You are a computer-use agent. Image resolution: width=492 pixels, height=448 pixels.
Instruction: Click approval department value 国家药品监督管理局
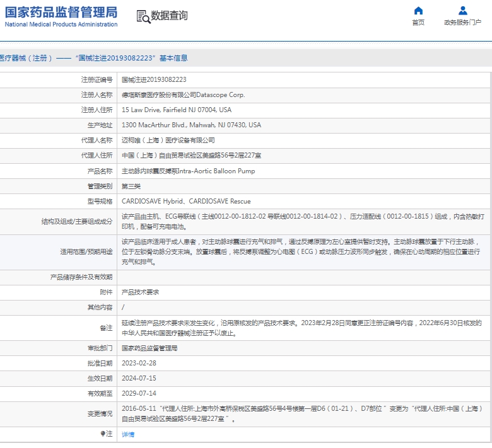pos(149,348)
